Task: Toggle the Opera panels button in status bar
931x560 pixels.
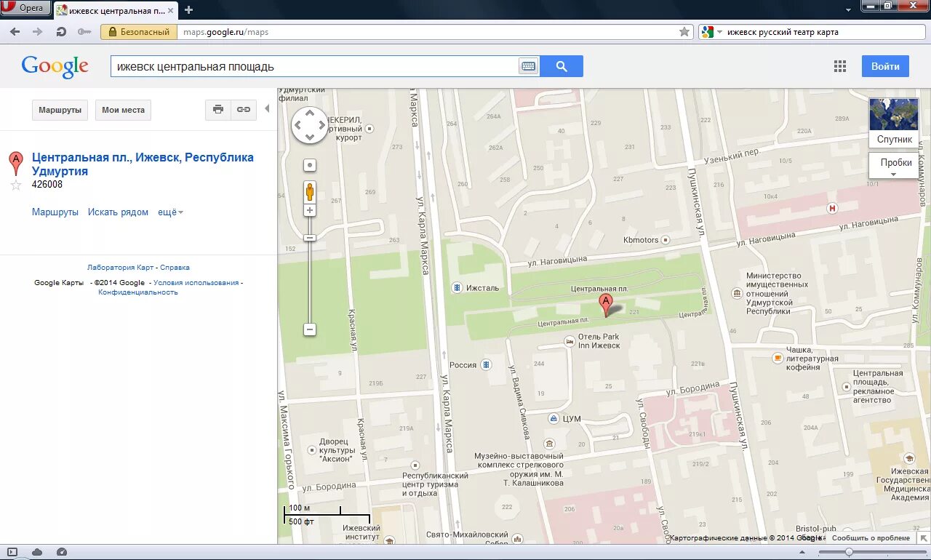Action: (12, 552)
